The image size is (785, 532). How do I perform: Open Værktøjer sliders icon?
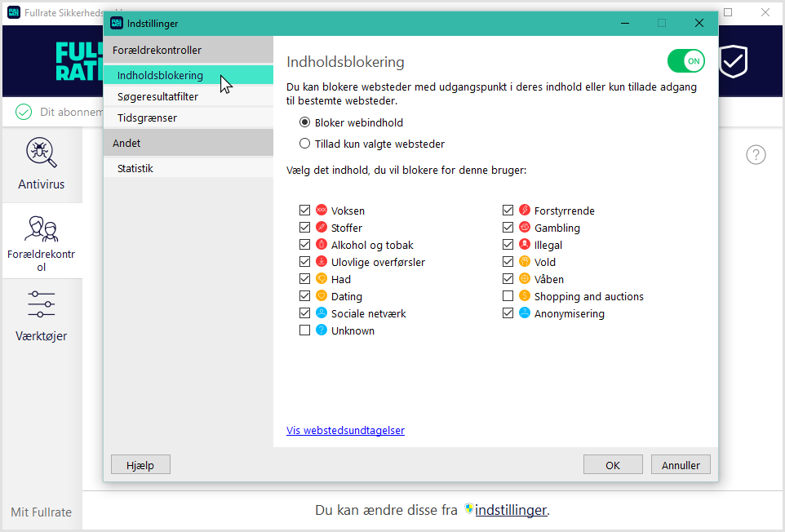pyautogui.click(x=41, y=304)
